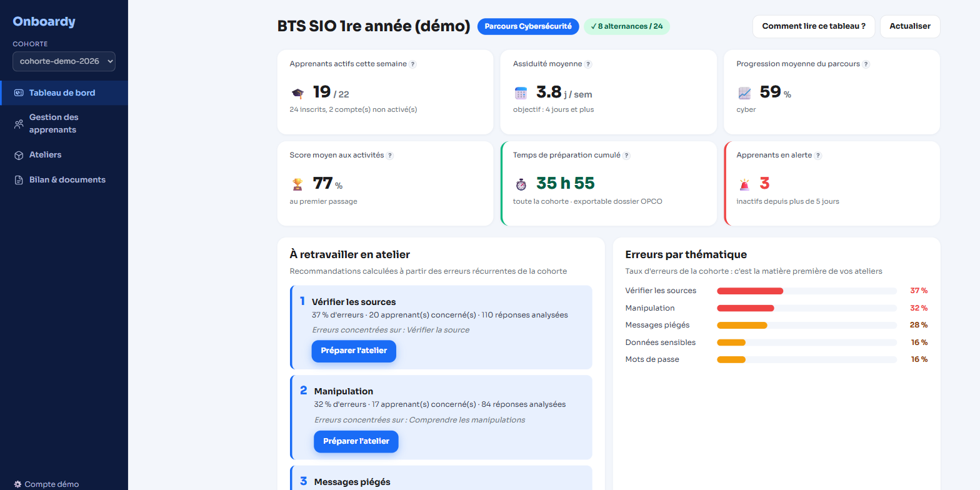Click the Manipulation error rate bar
The height and width of the screenshot is (490, 980).
coord(807,308)
